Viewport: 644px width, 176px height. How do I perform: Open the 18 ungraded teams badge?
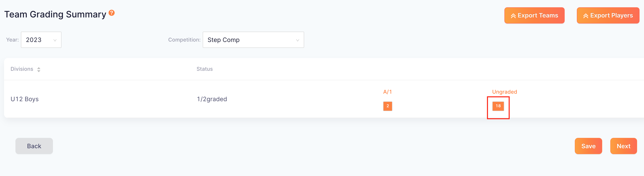coord(498,106)
